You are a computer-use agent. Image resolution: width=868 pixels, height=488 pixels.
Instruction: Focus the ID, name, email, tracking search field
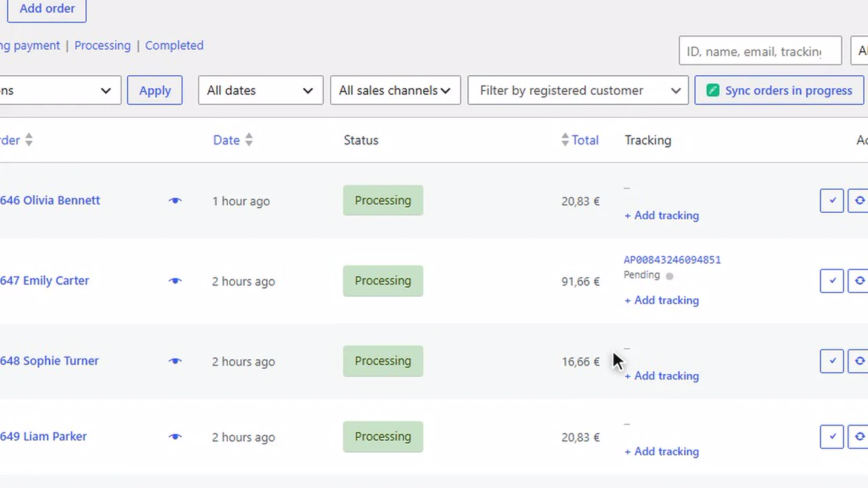point(760,51)
